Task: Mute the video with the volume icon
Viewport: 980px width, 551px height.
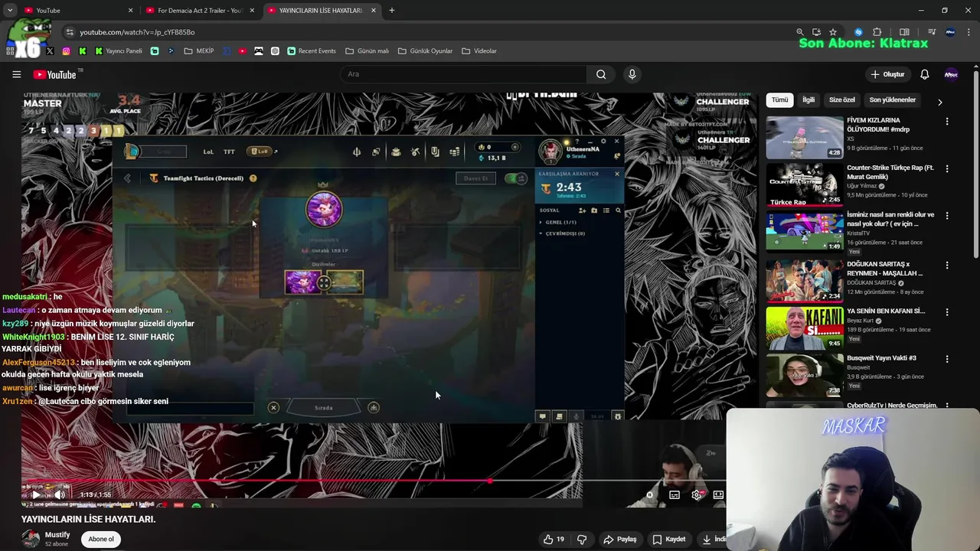Action: 60,495
